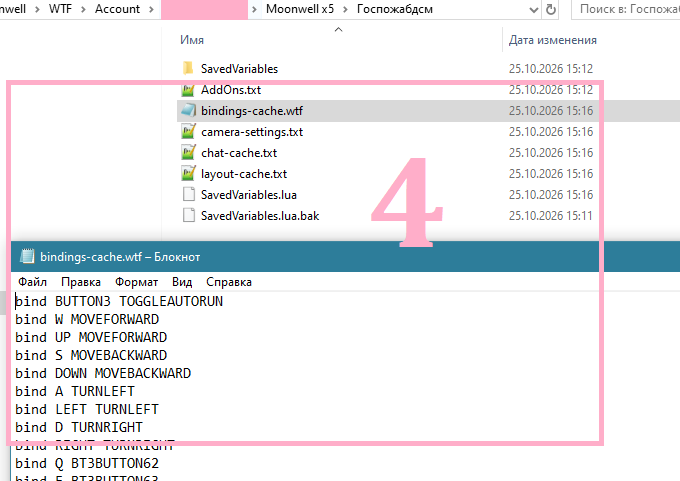This screenshot has height=481, width=680.
Task: Select the camera-settings.txt file name
Action: [x=252, y=132]
